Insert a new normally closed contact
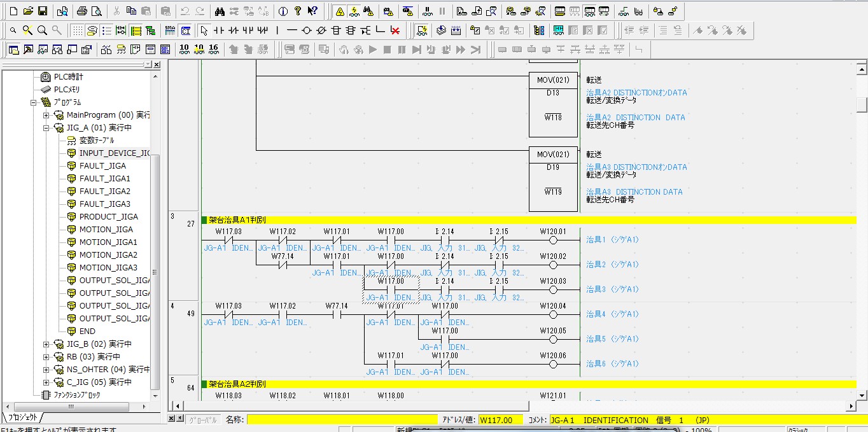Screen dimensions: 868x432 pos(233,30)
